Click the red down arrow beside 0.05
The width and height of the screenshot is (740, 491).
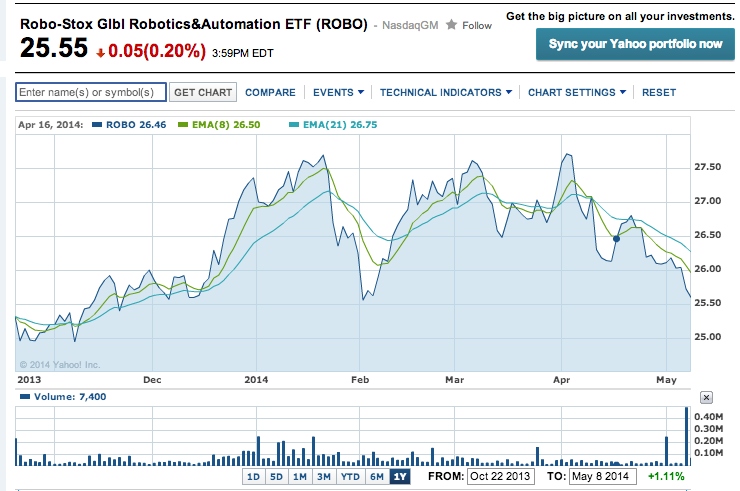100,53
